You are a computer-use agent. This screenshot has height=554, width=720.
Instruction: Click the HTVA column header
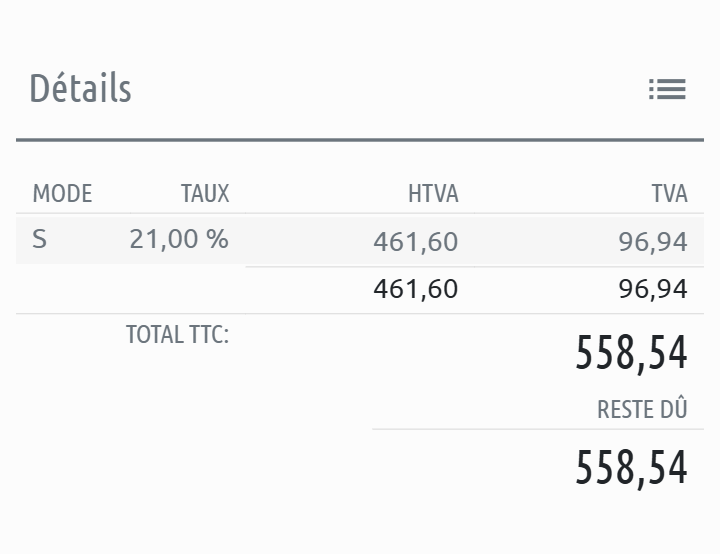pos(432,194)
